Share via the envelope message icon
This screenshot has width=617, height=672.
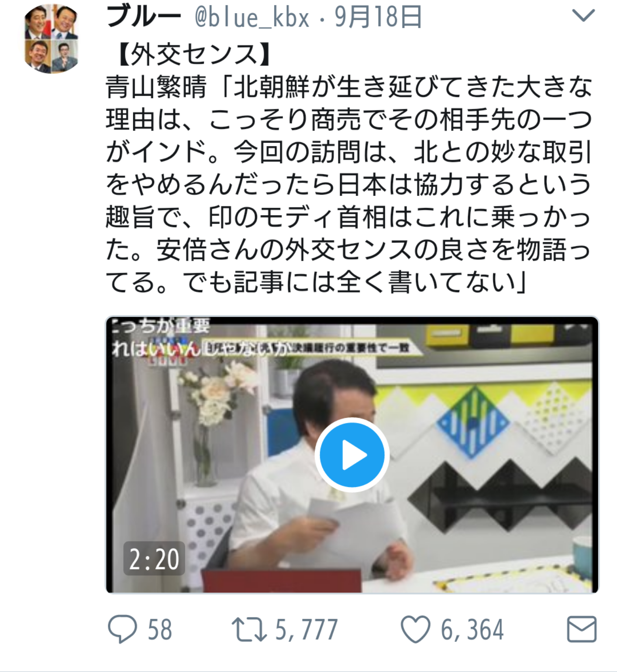(x=582, y=629)
